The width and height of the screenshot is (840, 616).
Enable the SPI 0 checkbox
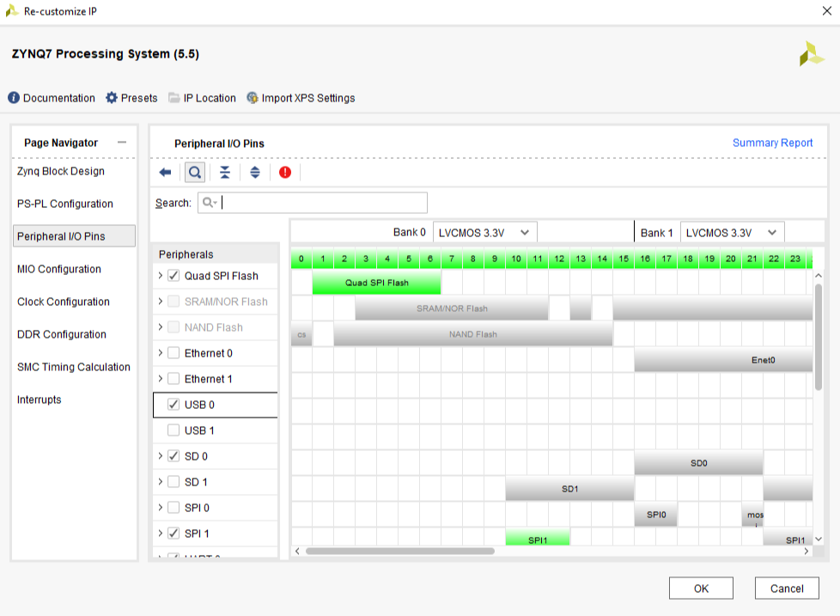tap(173, 507)
